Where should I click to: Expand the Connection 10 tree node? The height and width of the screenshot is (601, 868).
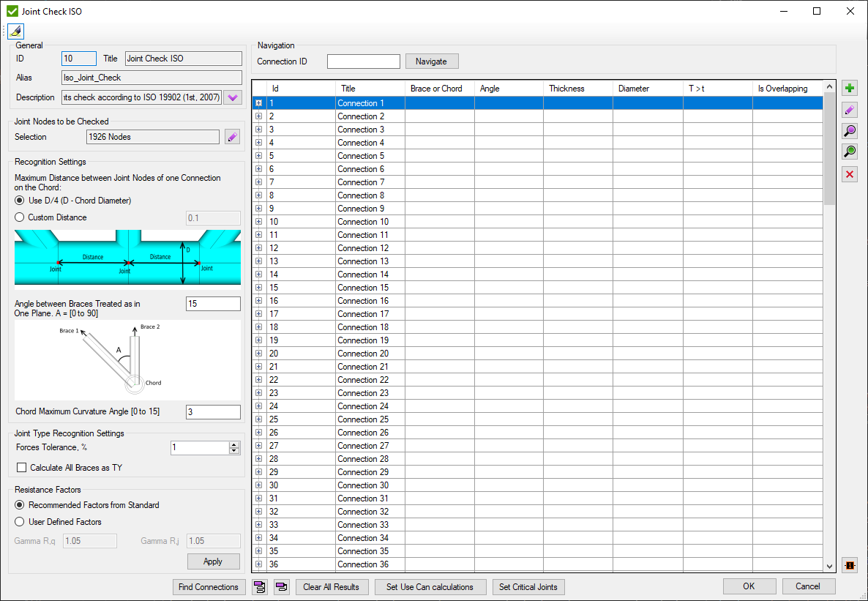259,222
